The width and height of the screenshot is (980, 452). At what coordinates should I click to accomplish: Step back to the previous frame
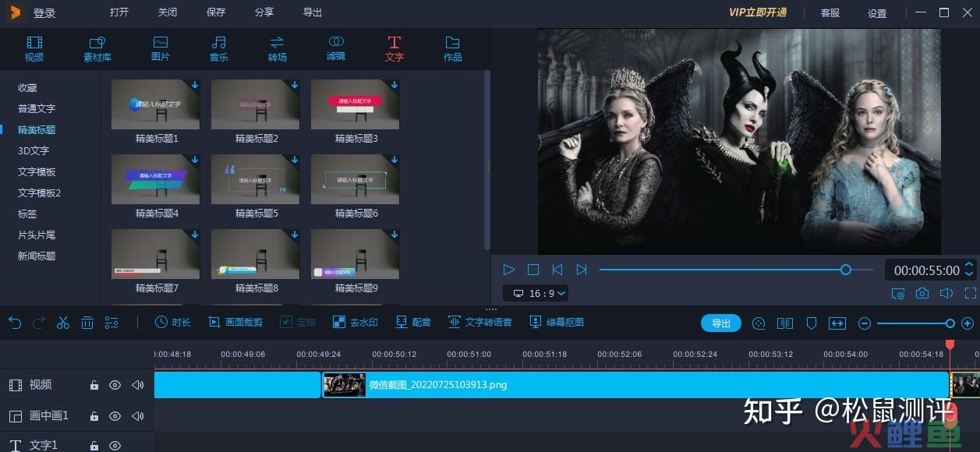tap(557, 270)
